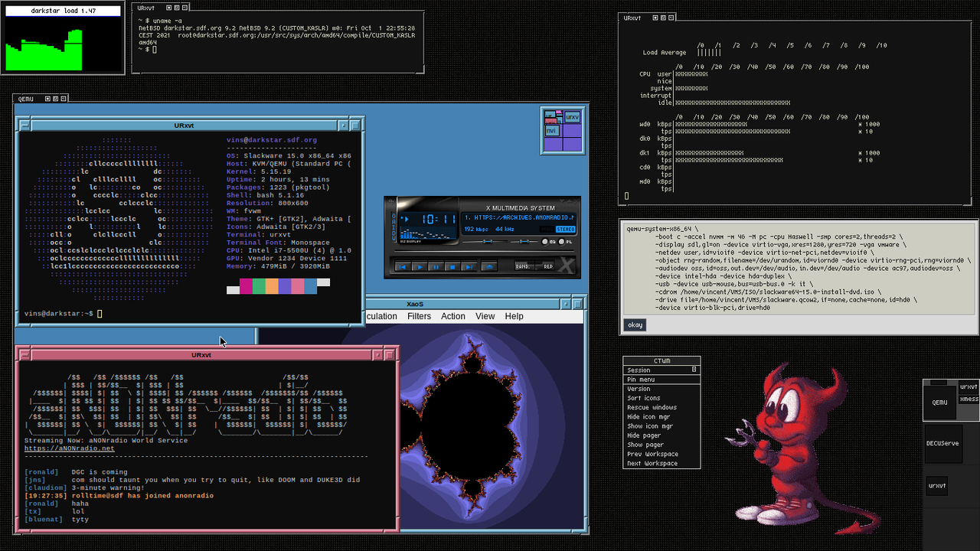Click the lower urxvt workspace tile
This screenshot has height=551, width=980.
click(x=937, y=485)
